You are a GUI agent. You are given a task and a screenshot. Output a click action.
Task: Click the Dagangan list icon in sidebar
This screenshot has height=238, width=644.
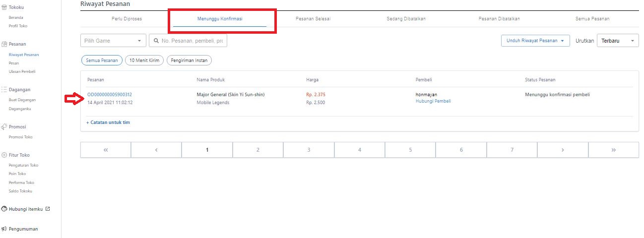[x=4, y=90]
